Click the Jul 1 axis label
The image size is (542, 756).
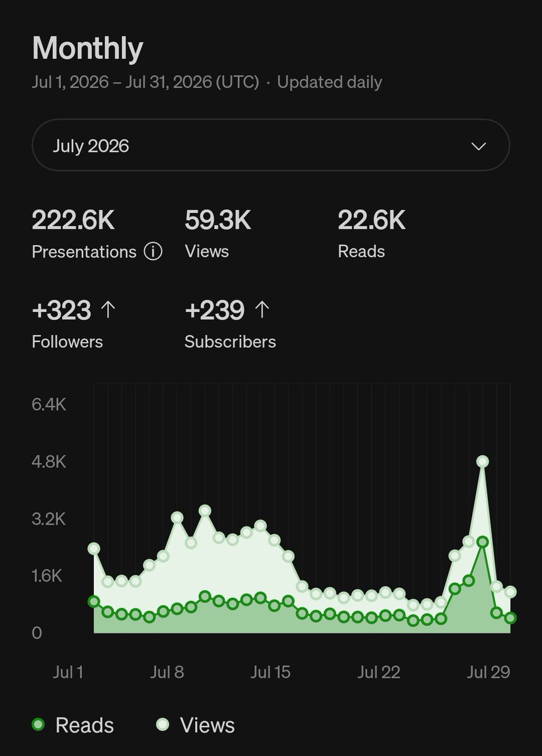[67, 672]
